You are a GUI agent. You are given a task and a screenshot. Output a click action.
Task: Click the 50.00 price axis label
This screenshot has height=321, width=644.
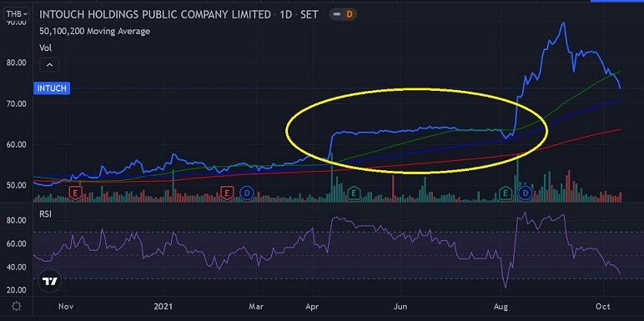click(x=17, y=185)
